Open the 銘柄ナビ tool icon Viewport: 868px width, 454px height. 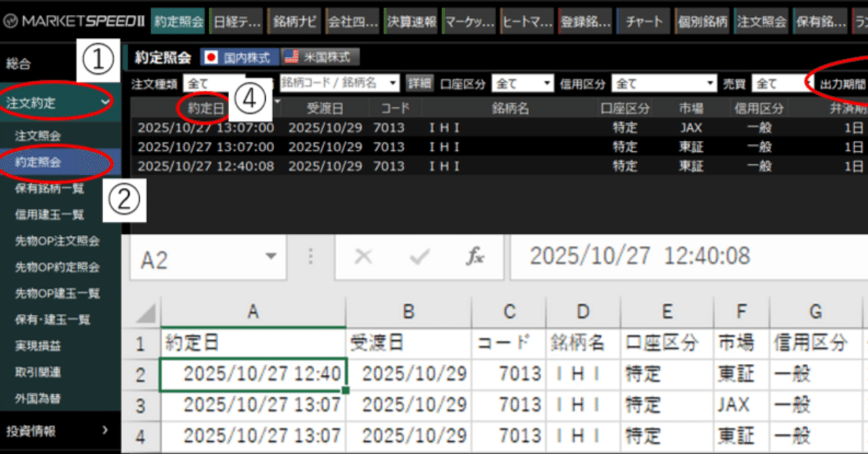coord(294,21)
